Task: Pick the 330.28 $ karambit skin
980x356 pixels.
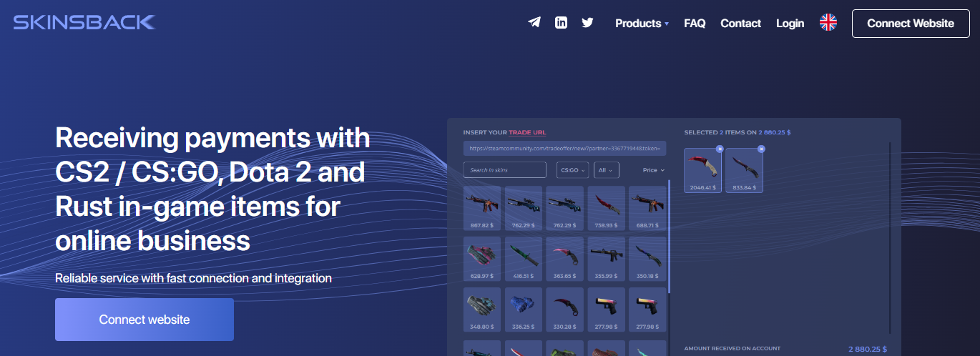Action: coord(565,308)
